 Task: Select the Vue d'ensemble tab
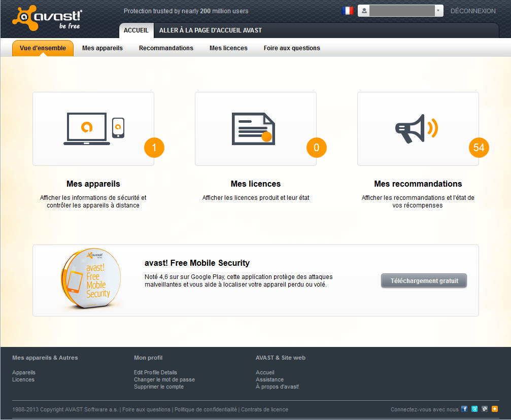point(43,48)
